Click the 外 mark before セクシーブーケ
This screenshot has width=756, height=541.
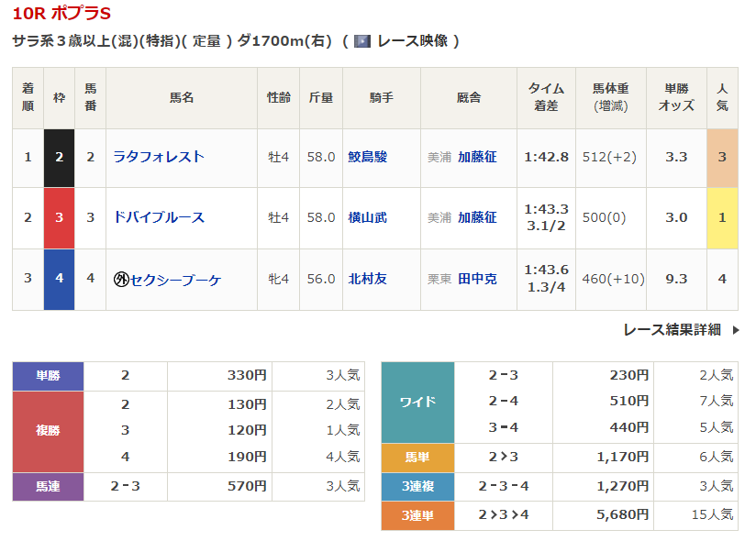pyautogui.click(x=121, y=279)
